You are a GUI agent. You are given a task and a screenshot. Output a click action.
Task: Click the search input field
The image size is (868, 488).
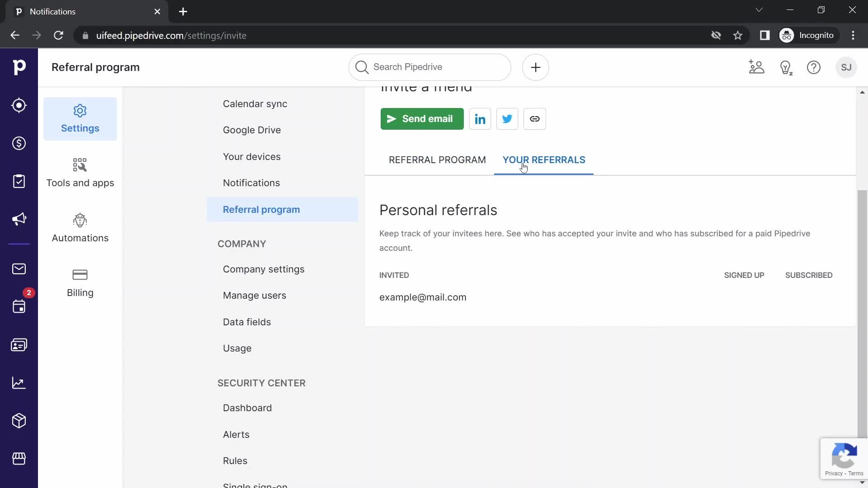point(429,67)
